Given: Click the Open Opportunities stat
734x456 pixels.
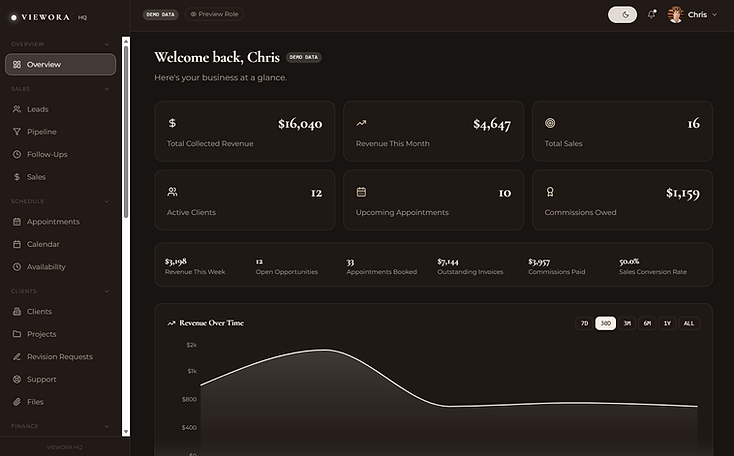Looking at the screenshot, I should [x=286, y=266].
